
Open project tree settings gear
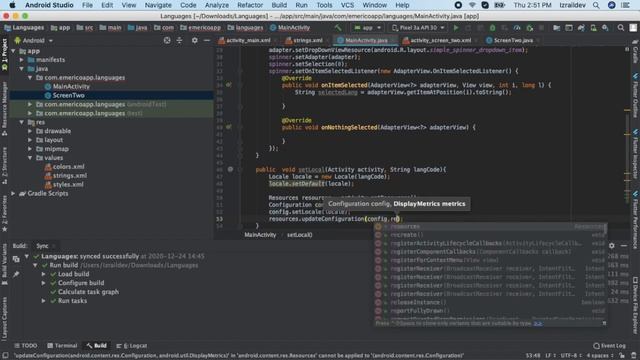[195, 40]
